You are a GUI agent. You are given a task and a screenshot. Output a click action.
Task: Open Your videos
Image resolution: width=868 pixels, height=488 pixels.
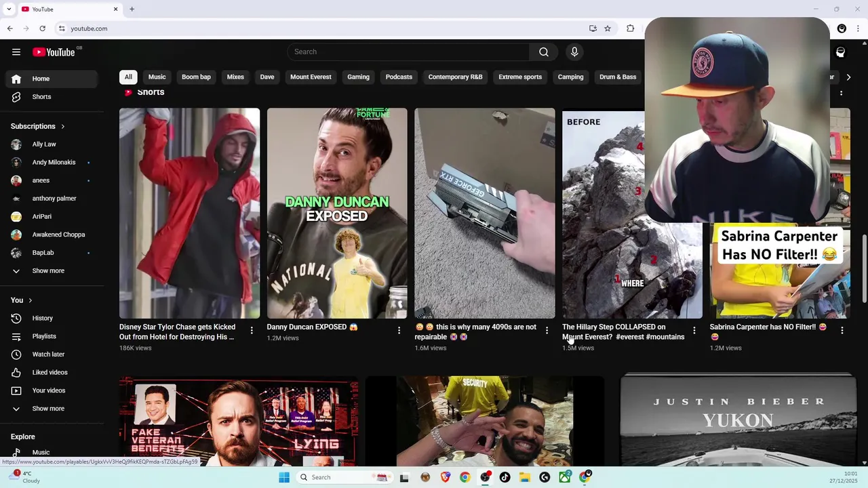pos(53,390)
